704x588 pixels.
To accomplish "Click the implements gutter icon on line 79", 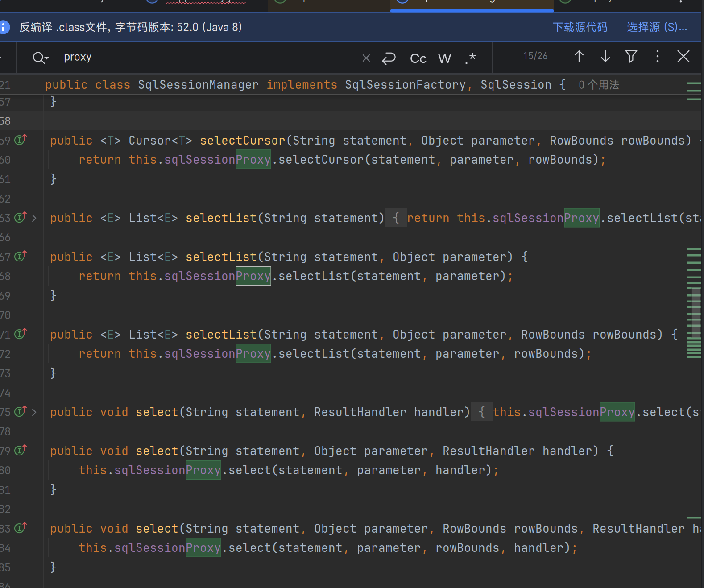I will (x=21, y=450).
